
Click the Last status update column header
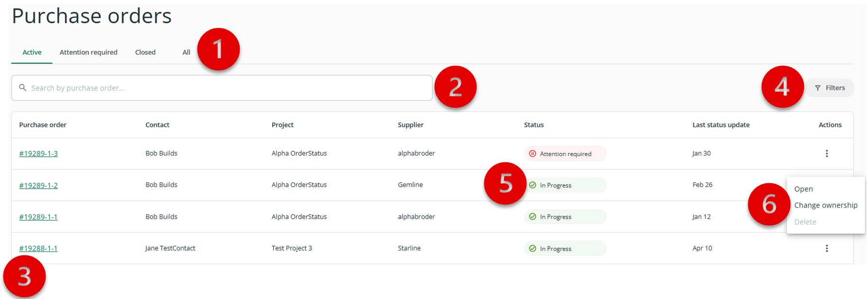click(721, 125)
